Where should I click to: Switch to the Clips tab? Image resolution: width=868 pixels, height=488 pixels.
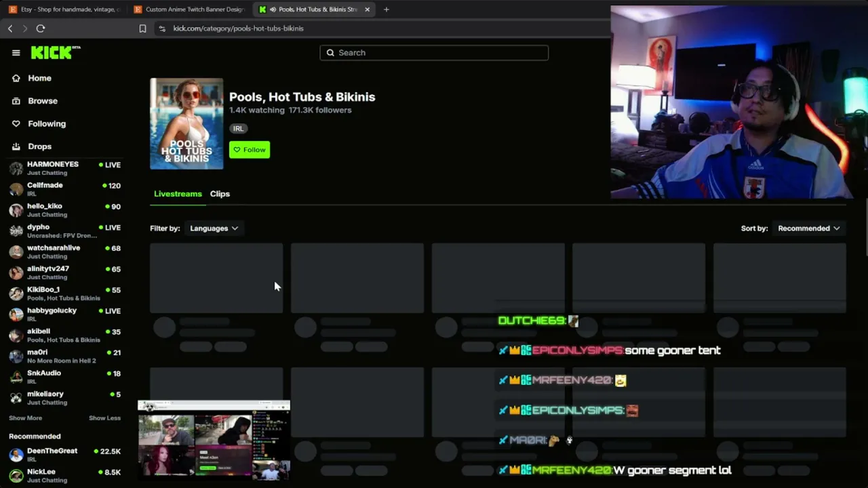[220, 194]
